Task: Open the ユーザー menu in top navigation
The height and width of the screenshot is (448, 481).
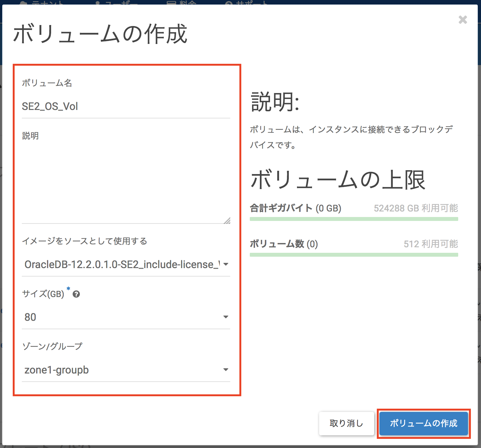Action: point(117,3)
